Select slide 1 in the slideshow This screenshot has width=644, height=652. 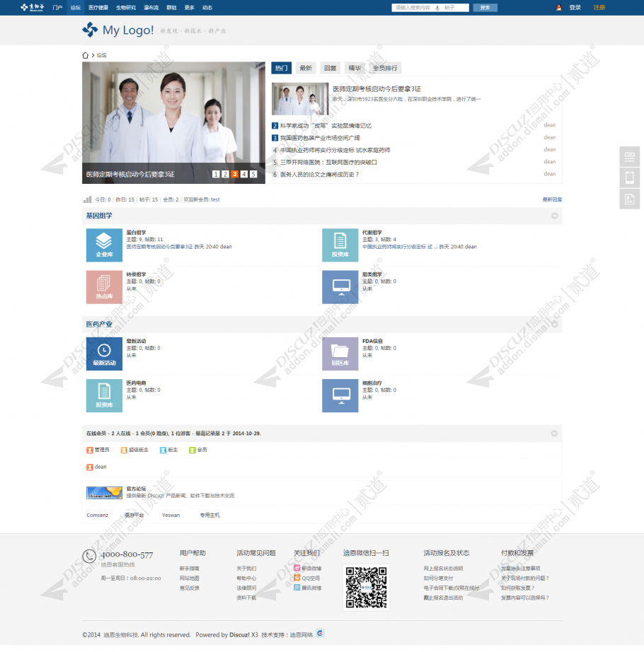pyautogui.click(x=216, y=174)
